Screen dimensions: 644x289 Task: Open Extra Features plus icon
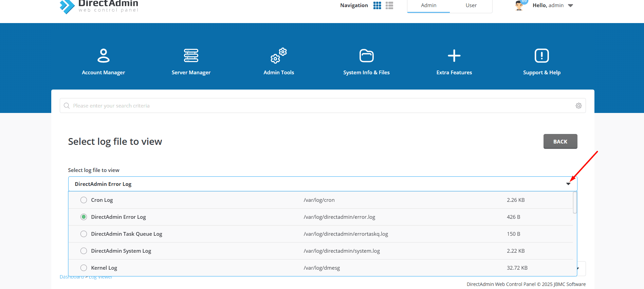click(x=454, y=56)
